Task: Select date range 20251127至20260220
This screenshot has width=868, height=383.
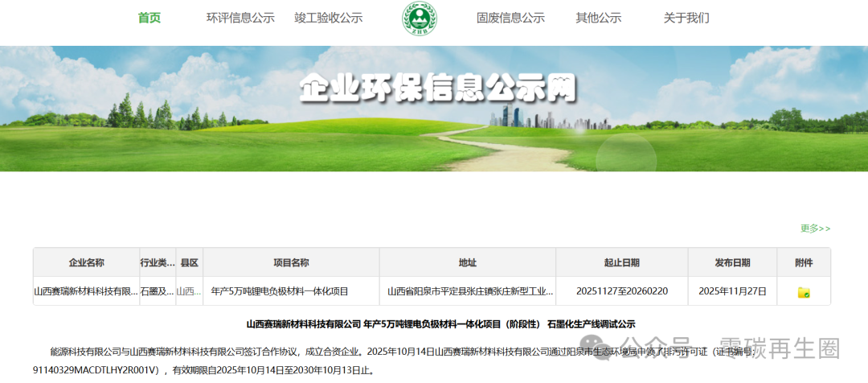Action: tap(621, 291)
